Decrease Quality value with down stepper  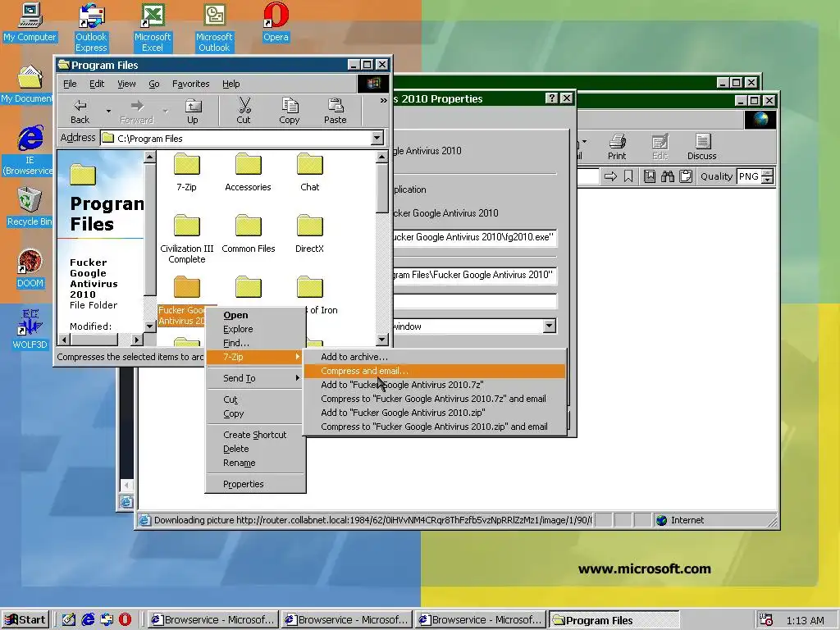click(x=768, y=180)
